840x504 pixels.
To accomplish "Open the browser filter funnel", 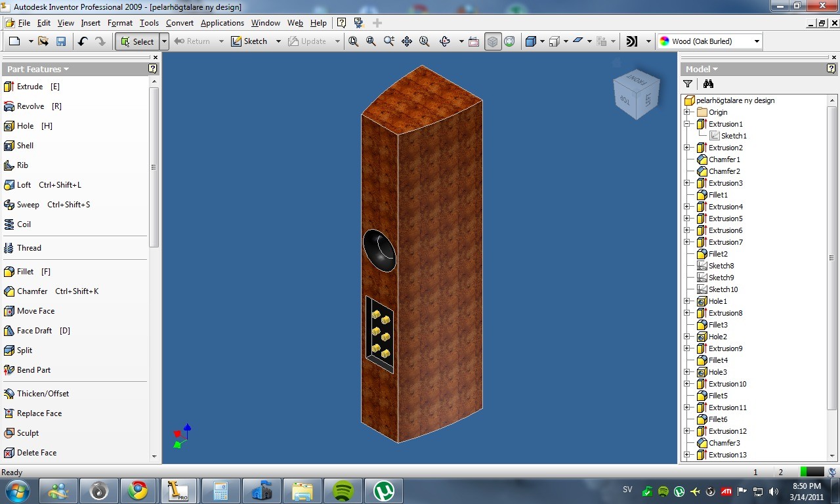I will coord(688,84).
